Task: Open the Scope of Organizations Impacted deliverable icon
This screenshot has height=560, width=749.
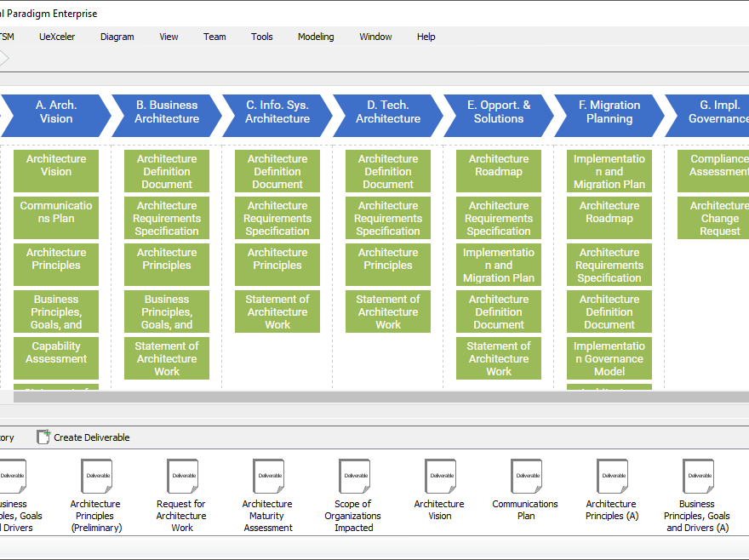Action: [x=354, y=477]
